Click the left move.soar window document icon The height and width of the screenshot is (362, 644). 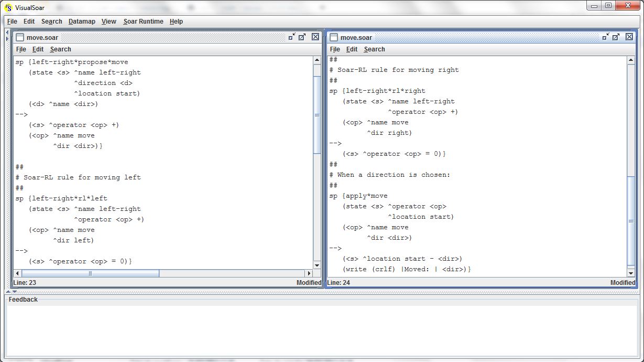pyautogui.click(x=19, y=37)
